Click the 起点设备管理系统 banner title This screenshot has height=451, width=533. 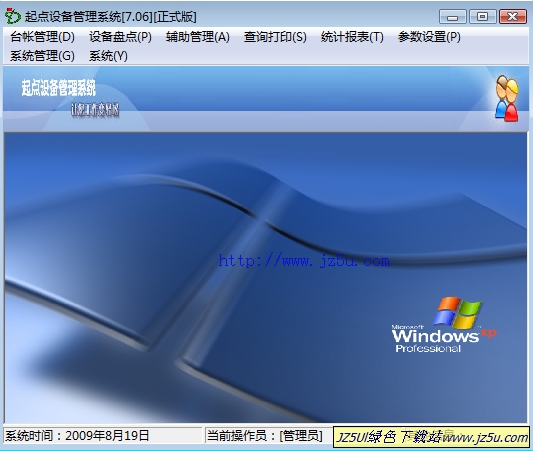click(58, 88)
